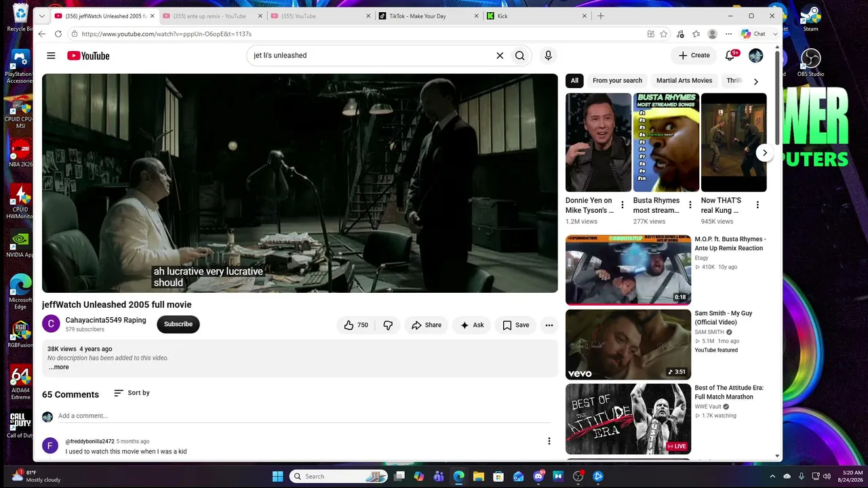Open a new browser tab with plus
The width and height of the screenshot is (868, 488).
click(x=601, y=16)
